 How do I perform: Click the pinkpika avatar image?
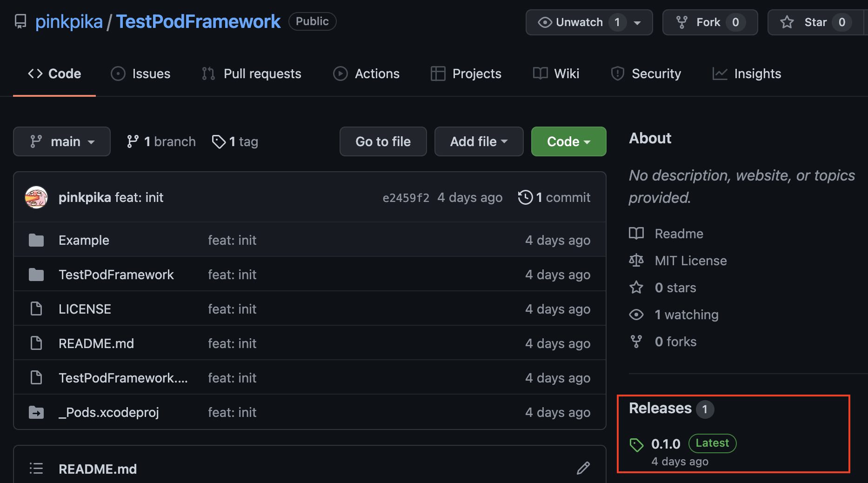[36, 197]
